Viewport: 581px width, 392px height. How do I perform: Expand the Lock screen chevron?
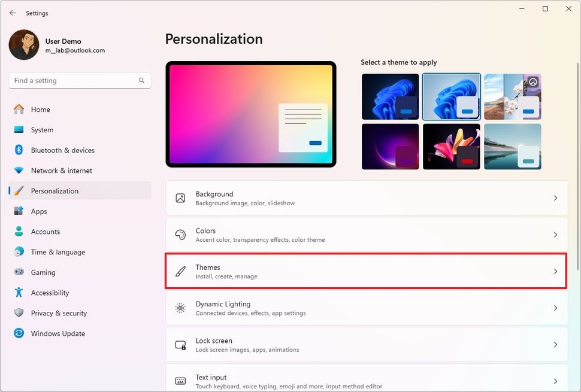coord(555,345)
